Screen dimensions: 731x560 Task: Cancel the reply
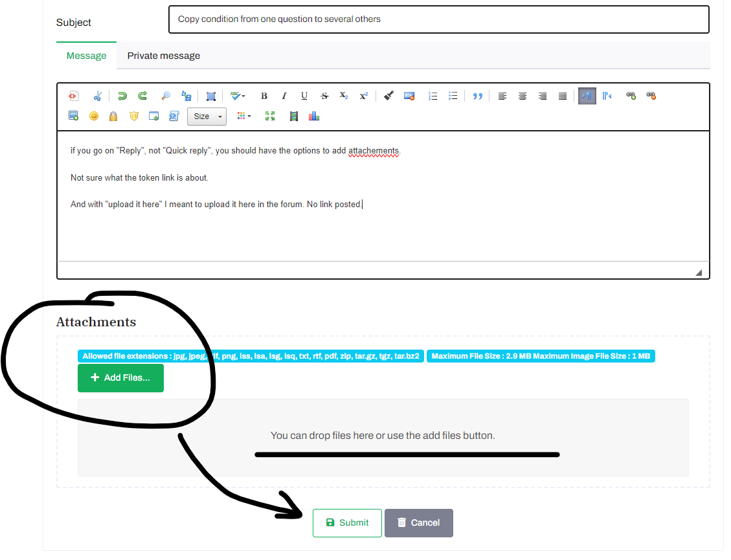coord(418,522)
